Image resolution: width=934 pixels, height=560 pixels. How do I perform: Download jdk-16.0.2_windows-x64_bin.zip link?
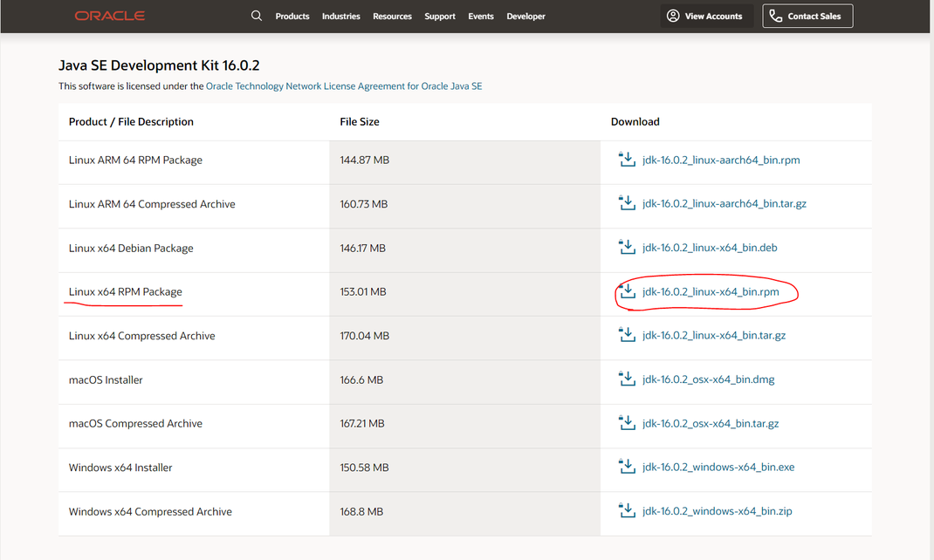[x=718, y=511]
